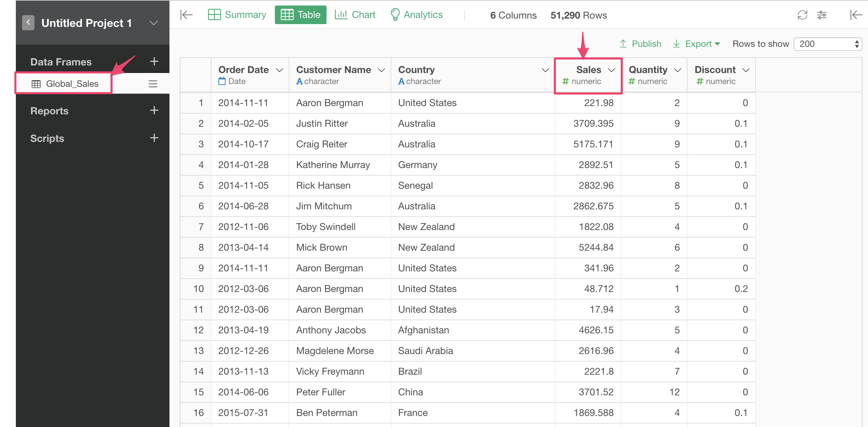Collapse the right side panel
The image size is (868, 427).
857,15
